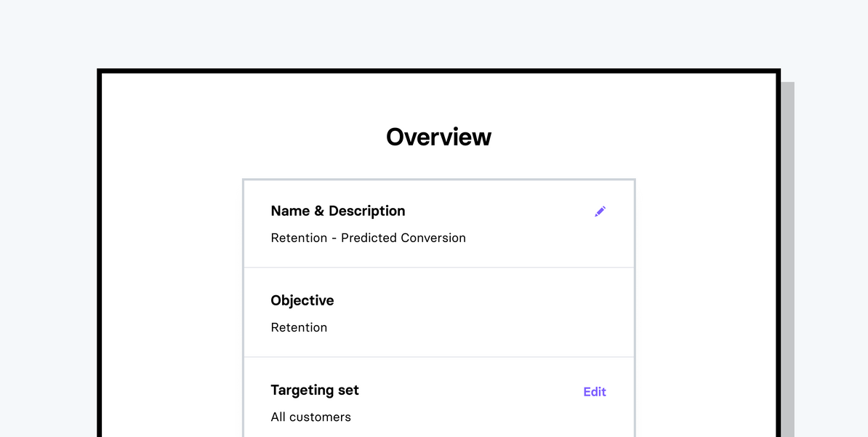Click the 'All customers' targeting value
The width and height of the screenshot is (868, 437).
pos(310,417)
